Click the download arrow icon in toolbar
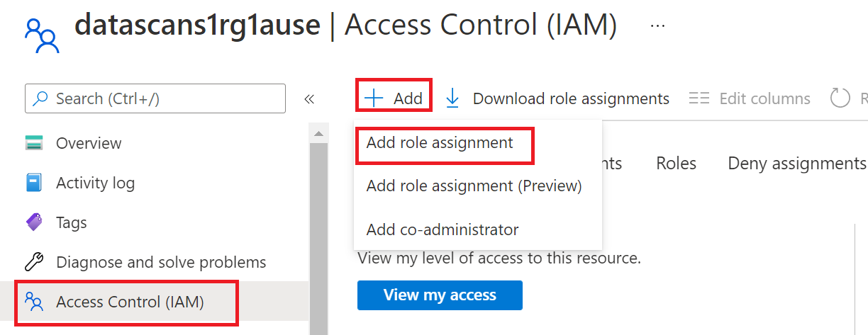868x335 pixels. (452, 98)
